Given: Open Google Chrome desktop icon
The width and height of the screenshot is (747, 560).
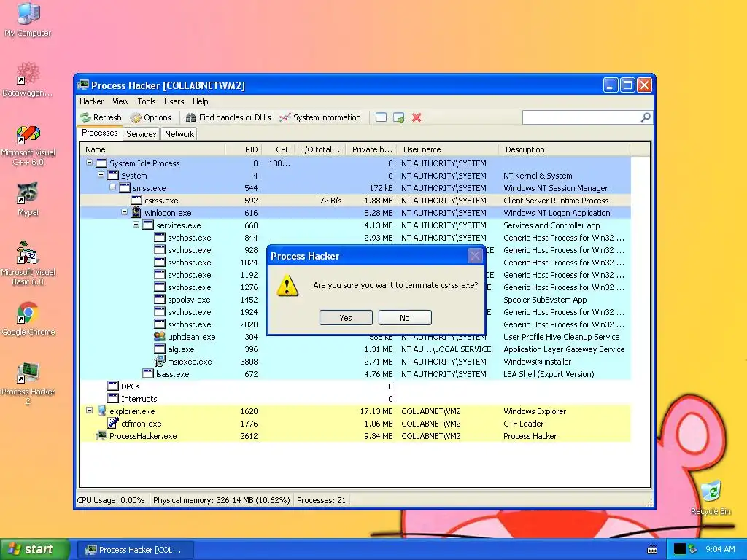Looking at the screenshot, I should [x=28, y=319].
